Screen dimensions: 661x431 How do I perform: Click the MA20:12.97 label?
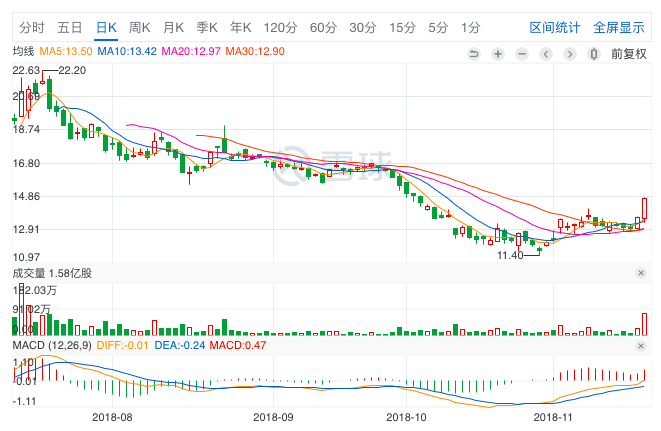point(191,51)
